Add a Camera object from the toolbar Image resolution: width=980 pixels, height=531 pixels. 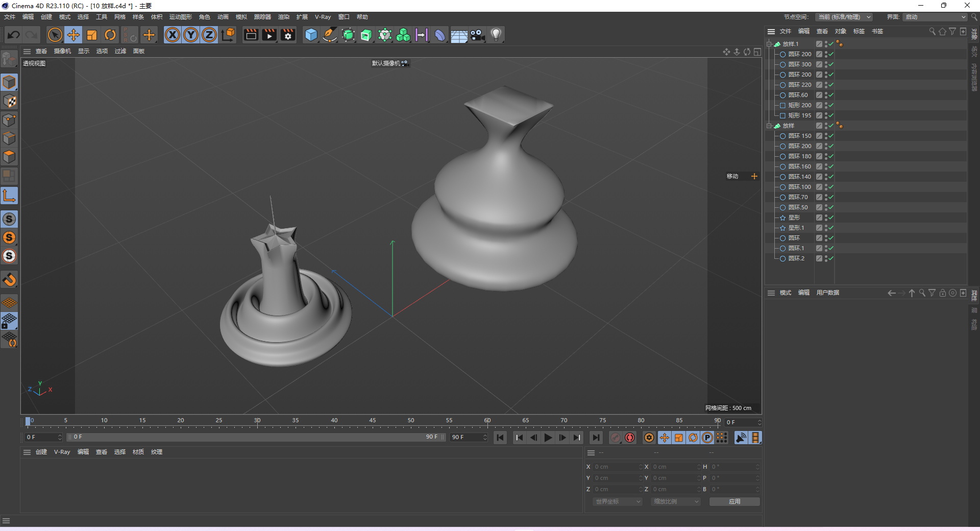coord(477,35)
